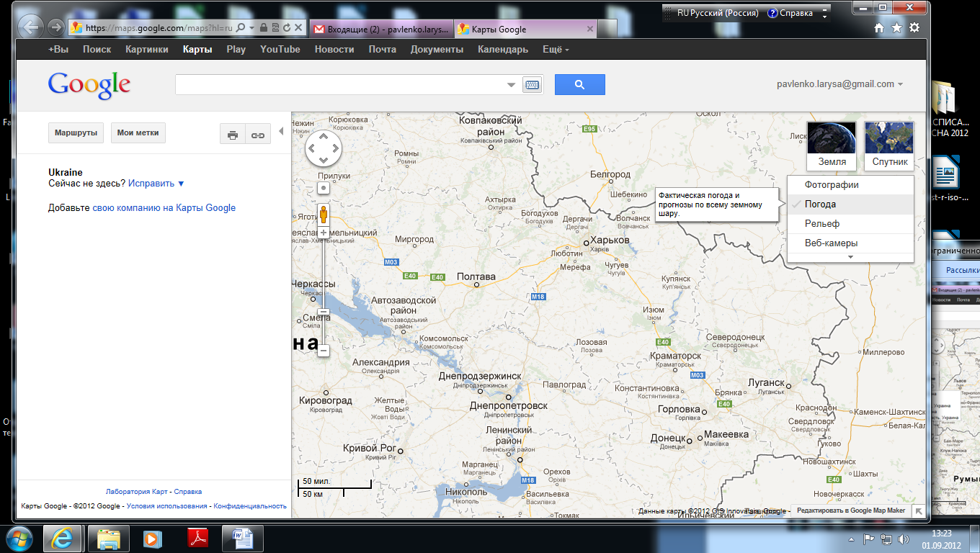Toggle the Рельеф terrain layer
The height and width of the screenshot is (553, 980).
point(850,224)
